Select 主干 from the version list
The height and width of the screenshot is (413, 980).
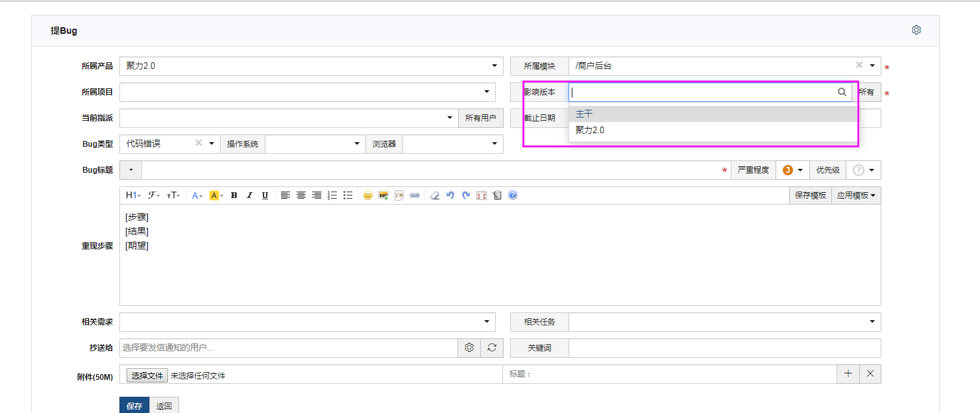coord(713,114)
